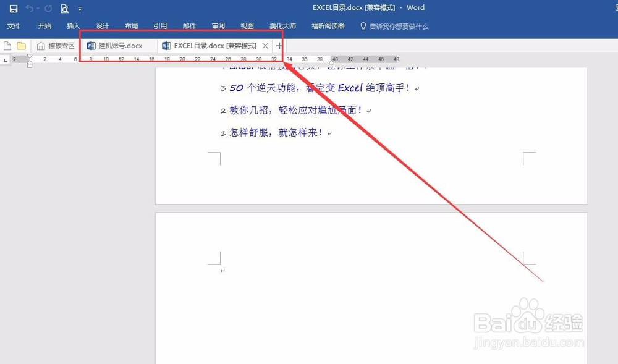Open Print Preview magnifier icon
Image resolution: width=618 pixels, height=364 pixels.
(65, 8)
